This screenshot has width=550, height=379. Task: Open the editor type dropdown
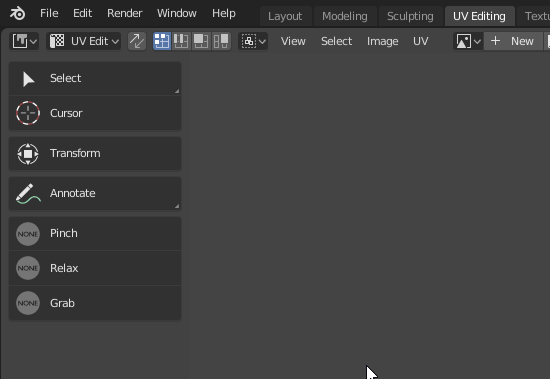click(24, 41)
